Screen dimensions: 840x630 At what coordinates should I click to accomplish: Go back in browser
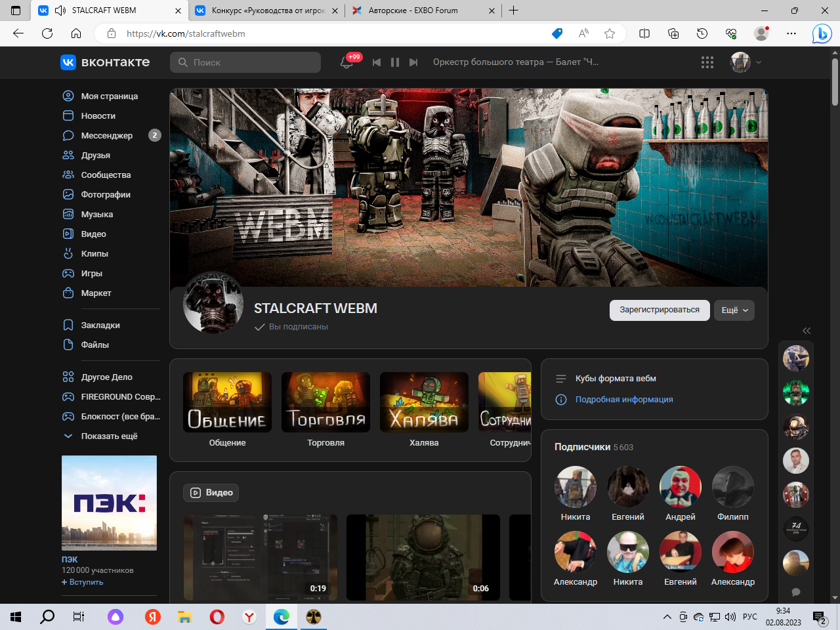(x=18, y=33)
